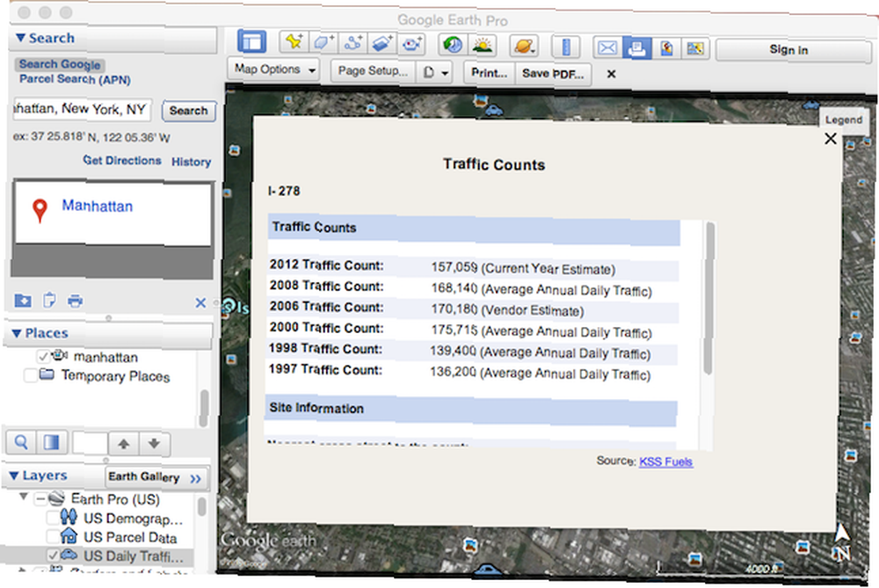Viewport: 879px width, 588px height.
Task: Select Parcel Search (APN) tab
Action: coord(75,79)
